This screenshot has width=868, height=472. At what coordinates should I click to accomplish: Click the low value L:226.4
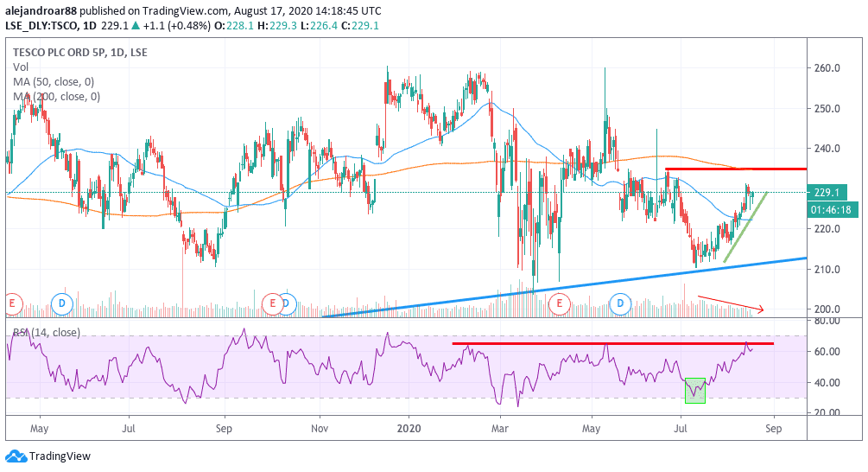(x=319, y=25)
